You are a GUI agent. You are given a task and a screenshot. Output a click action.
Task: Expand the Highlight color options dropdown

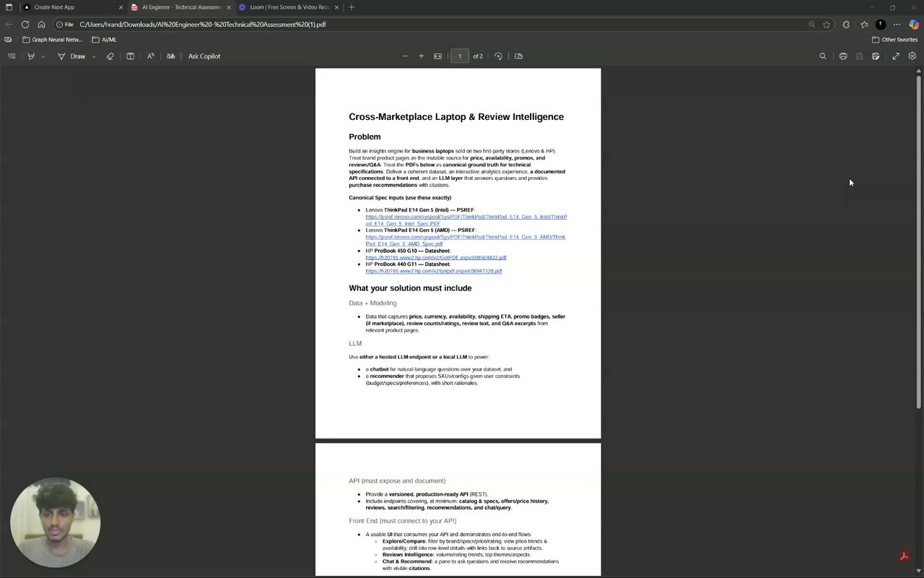pyautogui.click(x=43, y=56)
